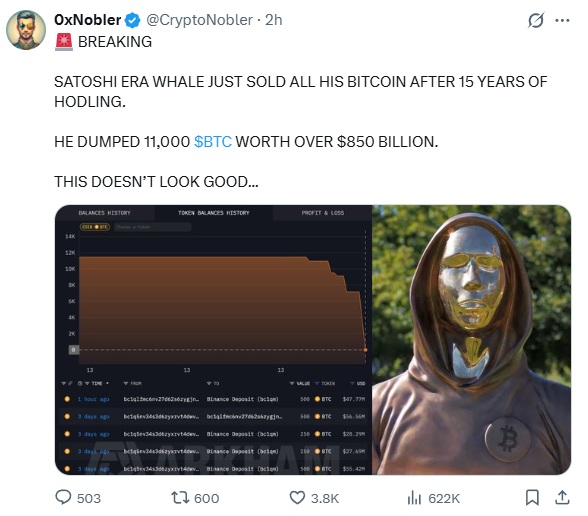Open the three-dot more options menu
The width and height of the screenshot is (588, 516).
tap(562, 21)
